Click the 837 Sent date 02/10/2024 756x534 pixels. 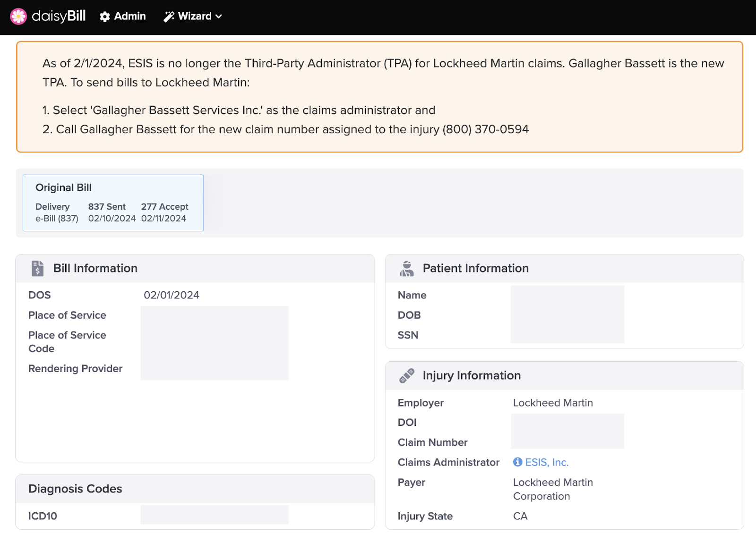coord(112,219)
